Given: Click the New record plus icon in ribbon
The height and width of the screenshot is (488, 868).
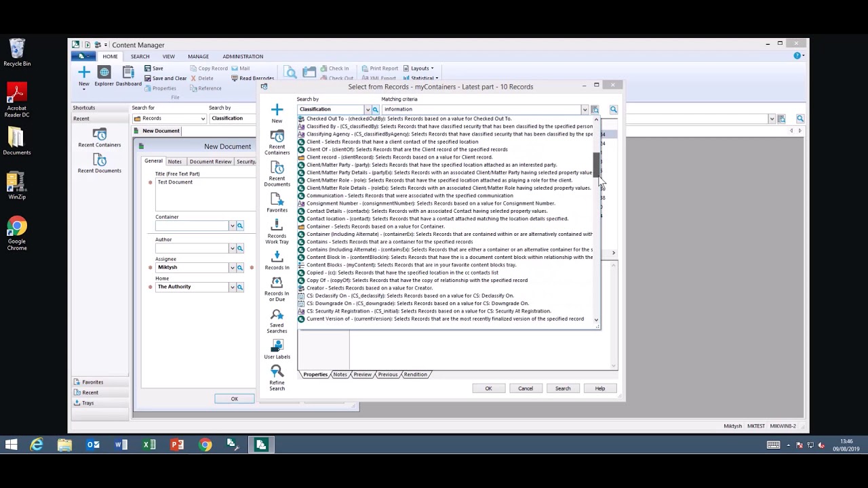Looking at the screenshot, I should (x=83, y=73).
